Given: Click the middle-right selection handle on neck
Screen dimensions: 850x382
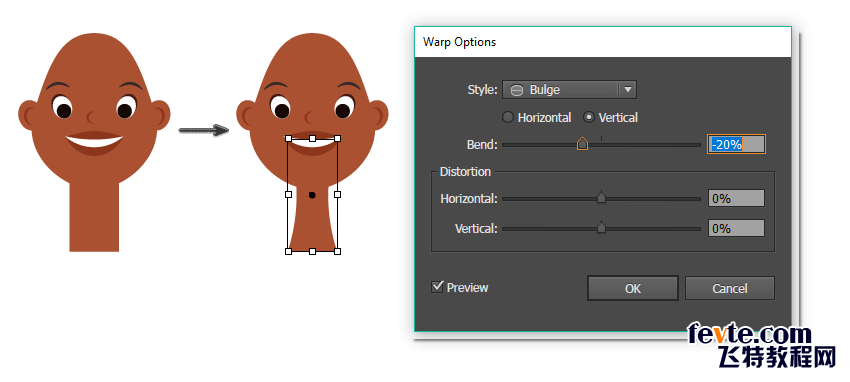Looking at the screenshot, I should (337, 194).
